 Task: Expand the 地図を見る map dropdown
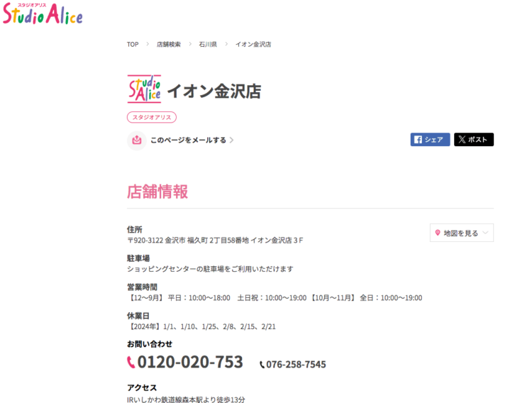[x=462, y=233]
